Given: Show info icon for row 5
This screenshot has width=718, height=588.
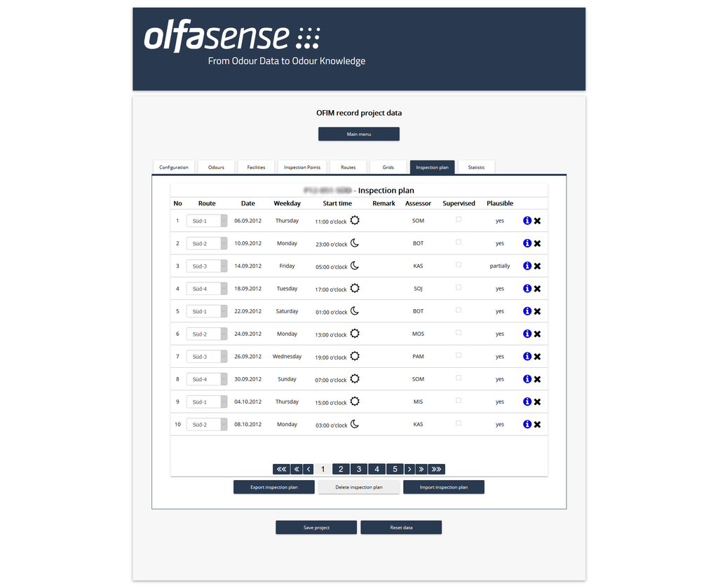Looking at the screenshot, I should tap(527, 311).
